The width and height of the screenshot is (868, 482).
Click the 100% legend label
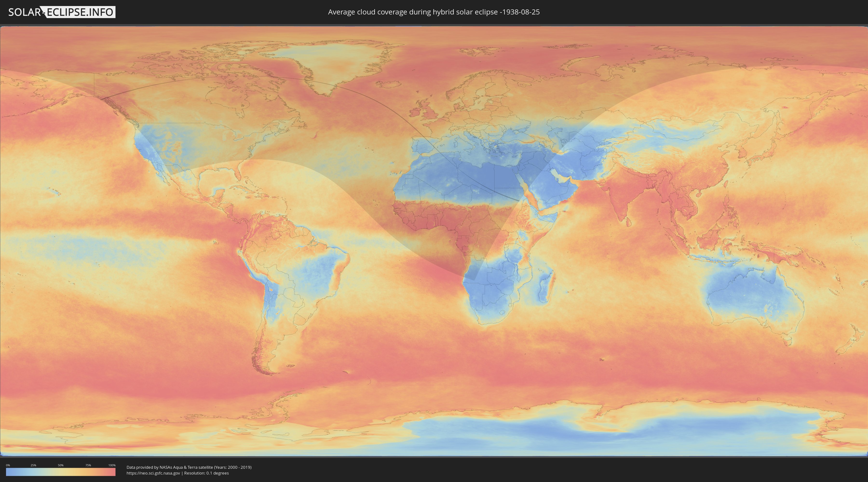coord(112,465)
